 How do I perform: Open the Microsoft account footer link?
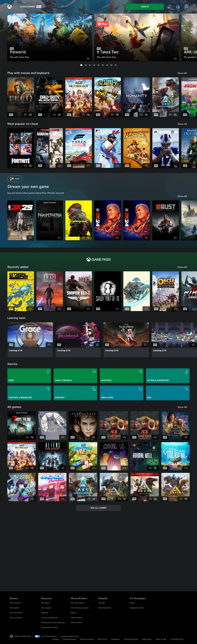pos(77,603)
